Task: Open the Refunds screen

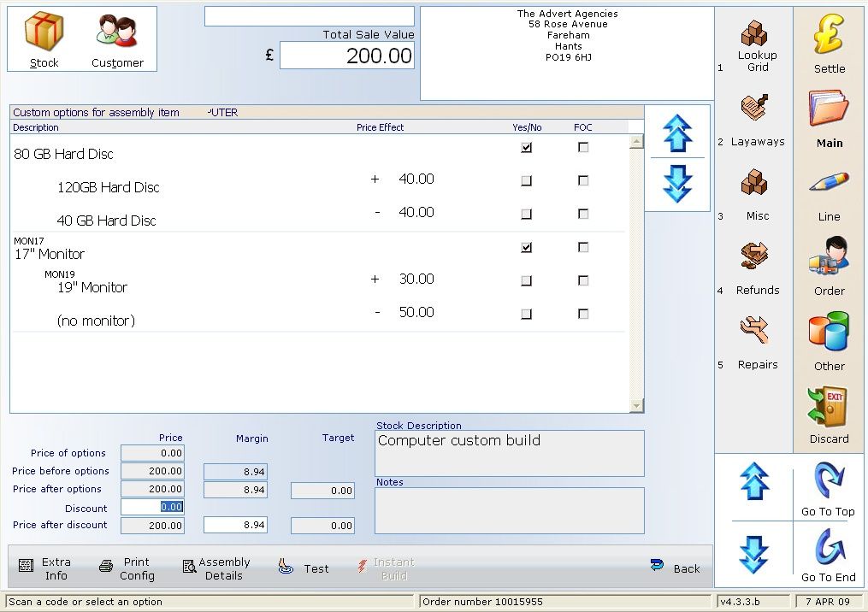Action: 756,267
